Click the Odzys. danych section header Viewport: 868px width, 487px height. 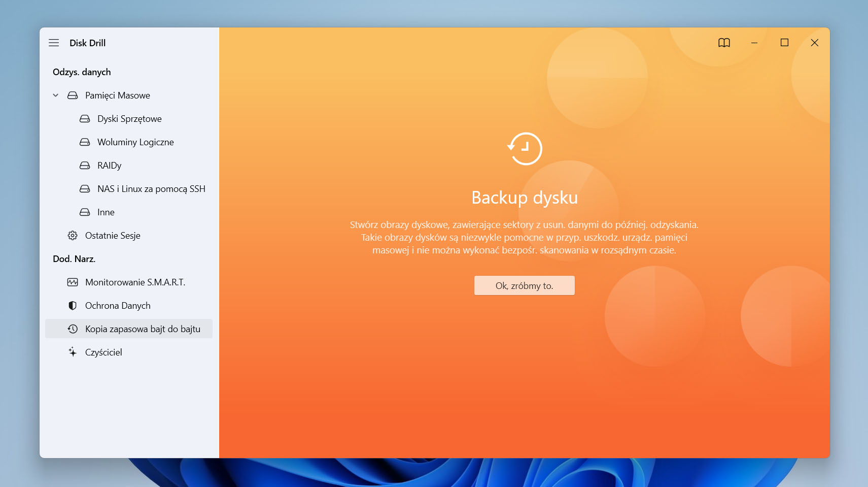(x=82, y=72)
